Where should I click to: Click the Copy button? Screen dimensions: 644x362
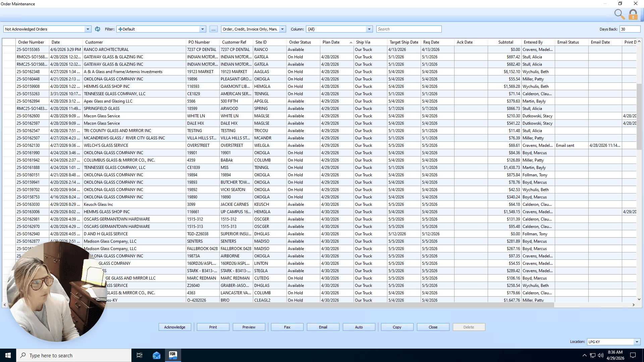coord(397,327)
